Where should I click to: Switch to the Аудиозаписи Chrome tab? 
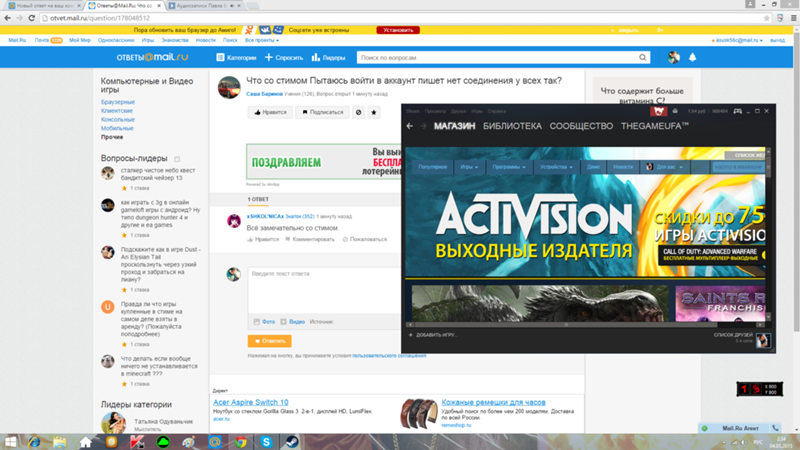coord(205,6)
